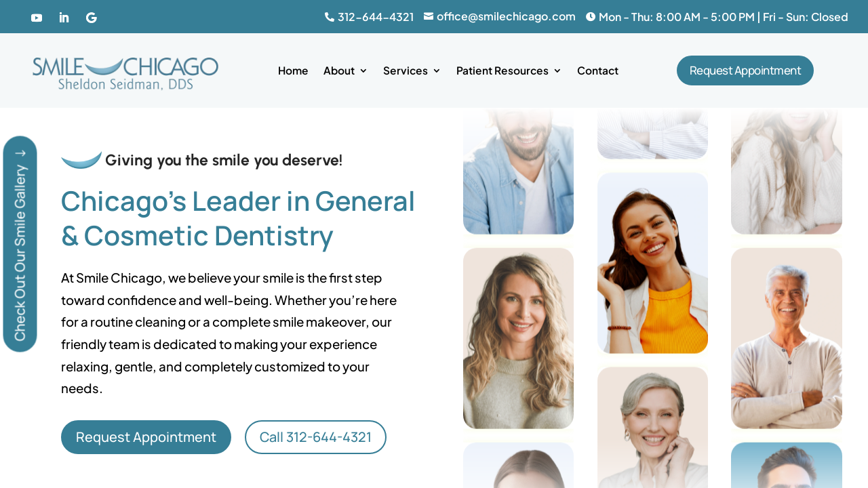Open the Google reviews icon
868x488 pixels.
(x=92, y=18)
